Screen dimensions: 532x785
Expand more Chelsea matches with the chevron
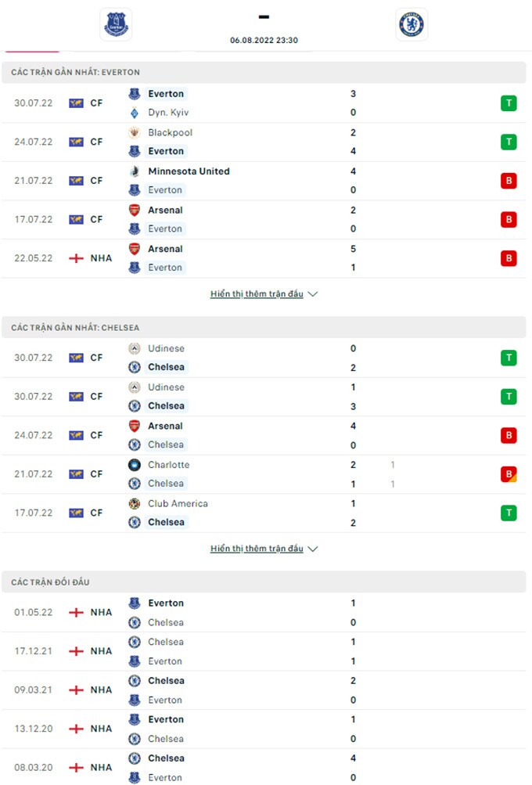[313, 549]
